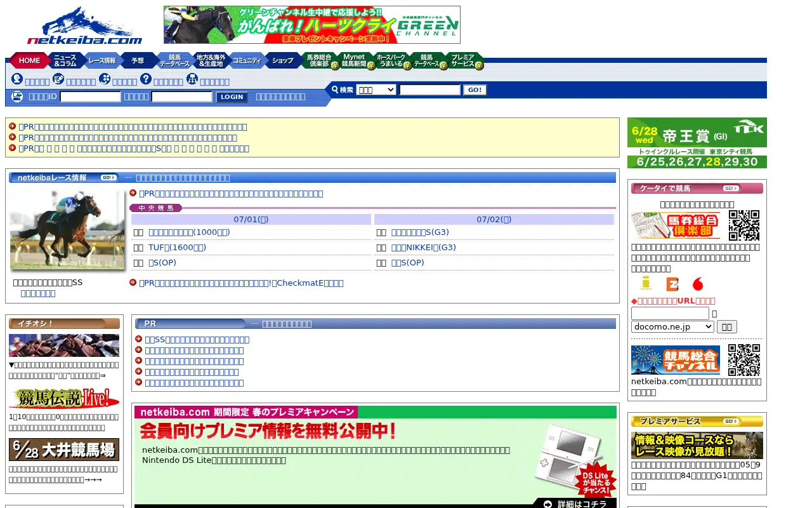Click the Green Channel banner ad
Screen dimensions: 812x508
coord(312,25)
